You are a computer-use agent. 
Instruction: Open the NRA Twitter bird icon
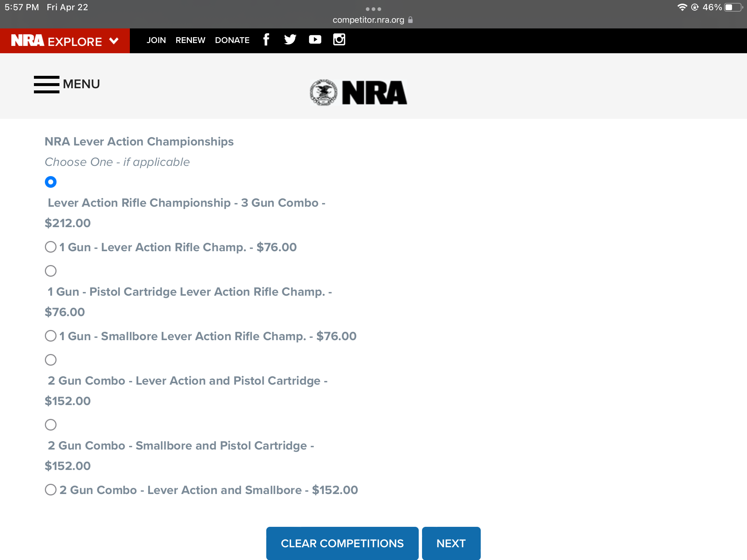coord(290,39)
